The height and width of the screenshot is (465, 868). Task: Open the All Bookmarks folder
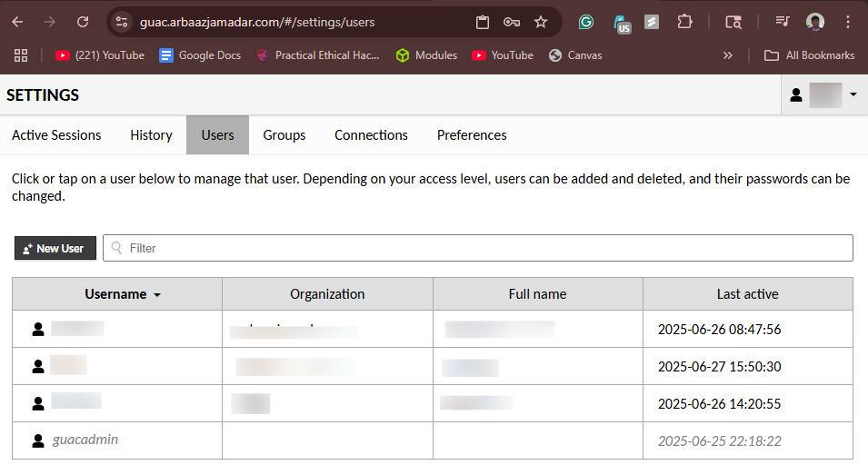(810, 55)
